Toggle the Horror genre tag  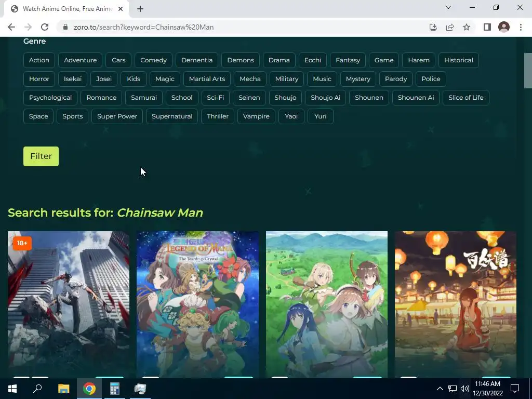pos(39,79)
